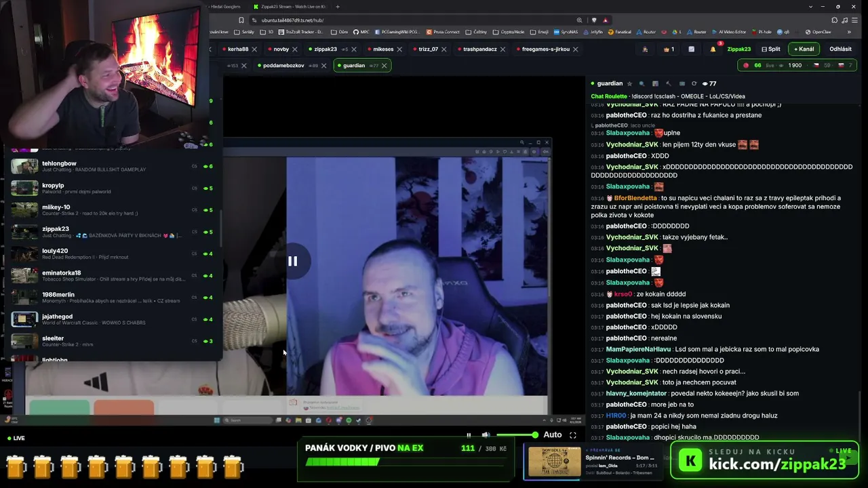
Task: Click the kick.com/zippak23 banner
Action: click(x=765, y=460)
